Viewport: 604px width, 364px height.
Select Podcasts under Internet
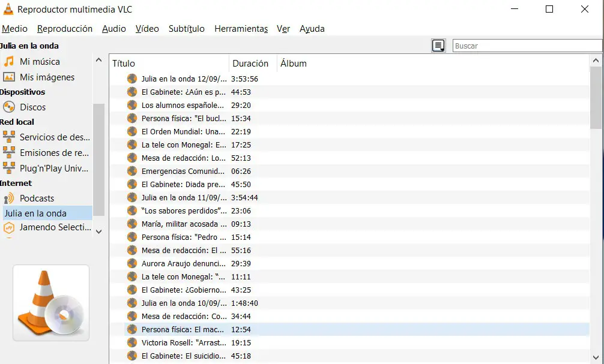click(x=37, y=198)
